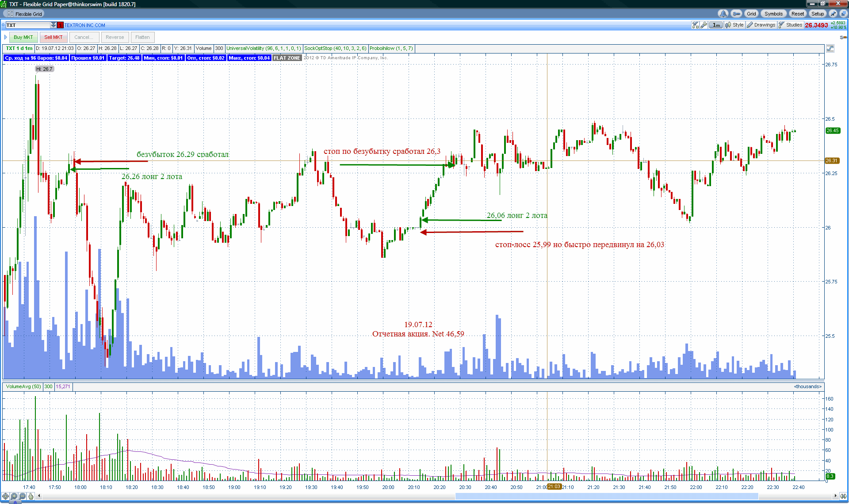
Task: Select the pan hand tool
Action: (31, 496)
